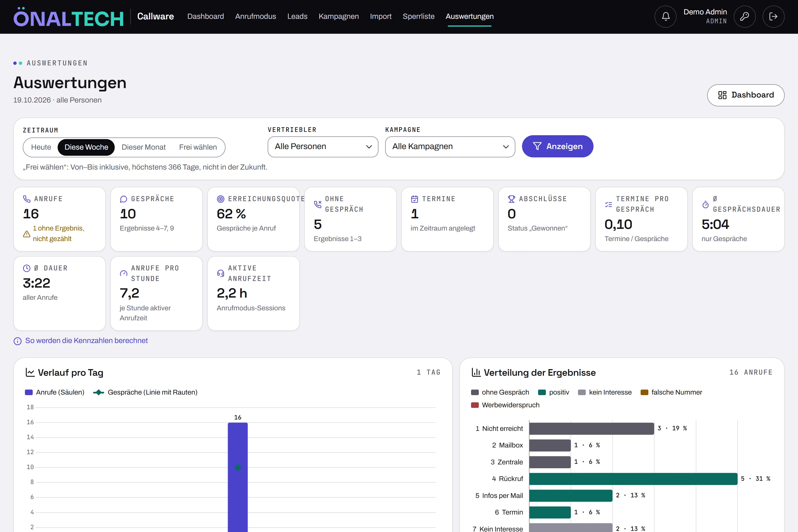This screenshot has height=532, width=798.
Task: Click the trophy icon beside Abschlüsse
Action: (x=512, y=199)
